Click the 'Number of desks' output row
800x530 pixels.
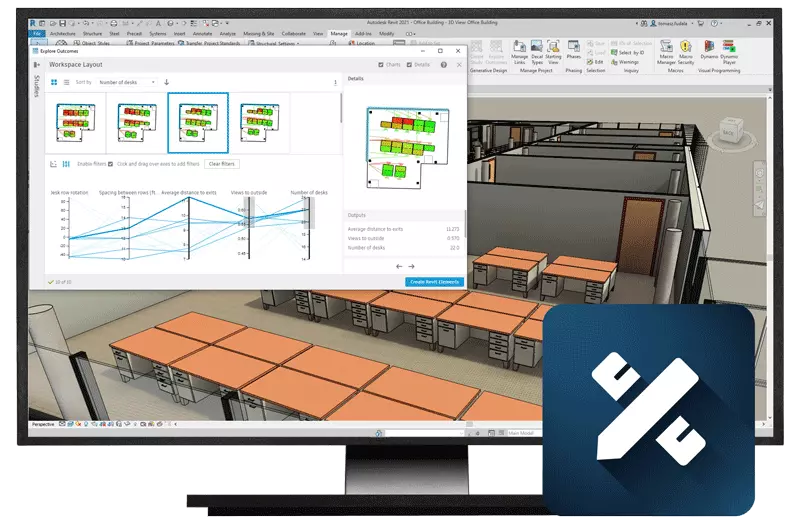(404, 248)
